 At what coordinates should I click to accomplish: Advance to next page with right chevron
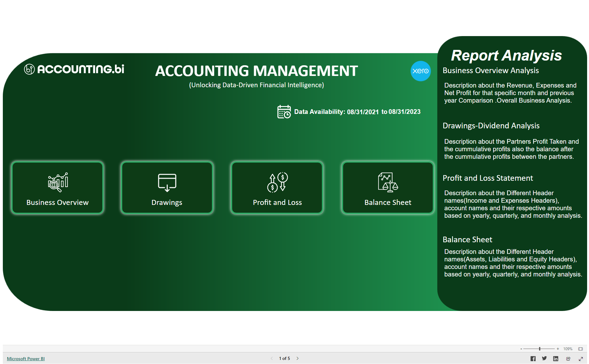pyautogui.click(x=297, y=358)
